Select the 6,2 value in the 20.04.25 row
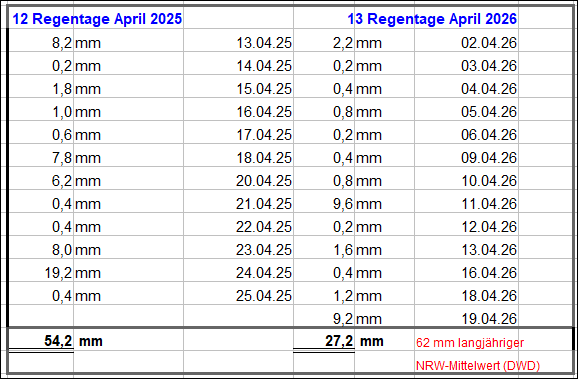Viewport: 578px width, 379px height. point(62,181)
